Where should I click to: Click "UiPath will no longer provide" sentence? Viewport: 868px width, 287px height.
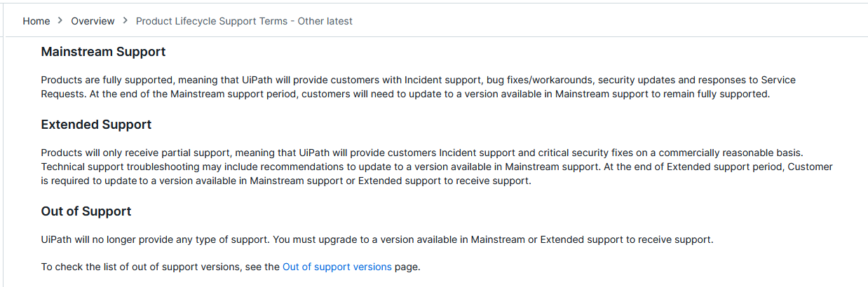[156, 240]
